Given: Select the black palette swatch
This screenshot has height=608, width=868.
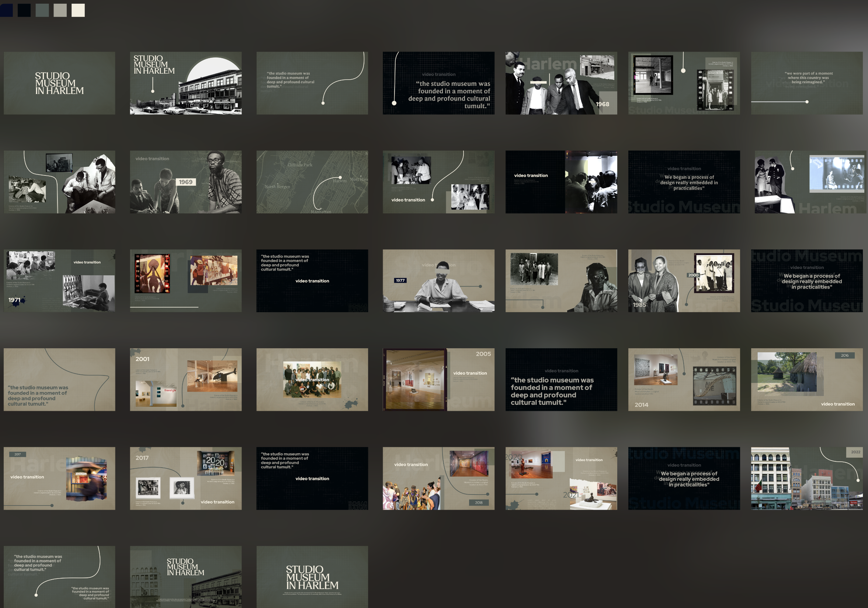Looking at the screenshot, I should [24, 10].
